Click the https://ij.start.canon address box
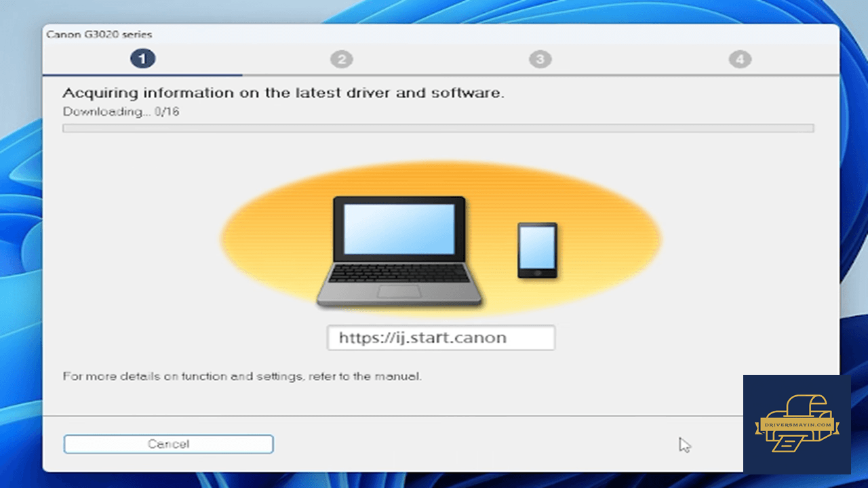The image size is (868, 488). pos(441,338)
